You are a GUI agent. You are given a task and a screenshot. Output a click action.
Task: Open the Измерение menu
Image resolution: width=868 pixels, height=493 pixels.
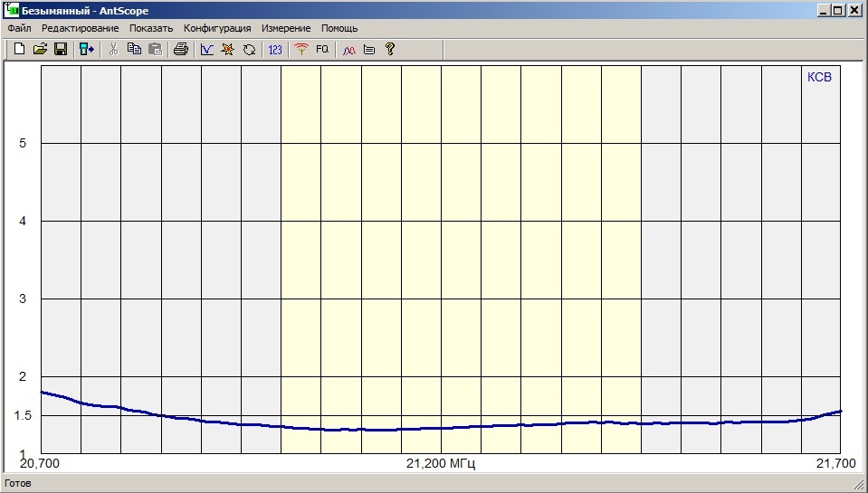click(286, 28)
